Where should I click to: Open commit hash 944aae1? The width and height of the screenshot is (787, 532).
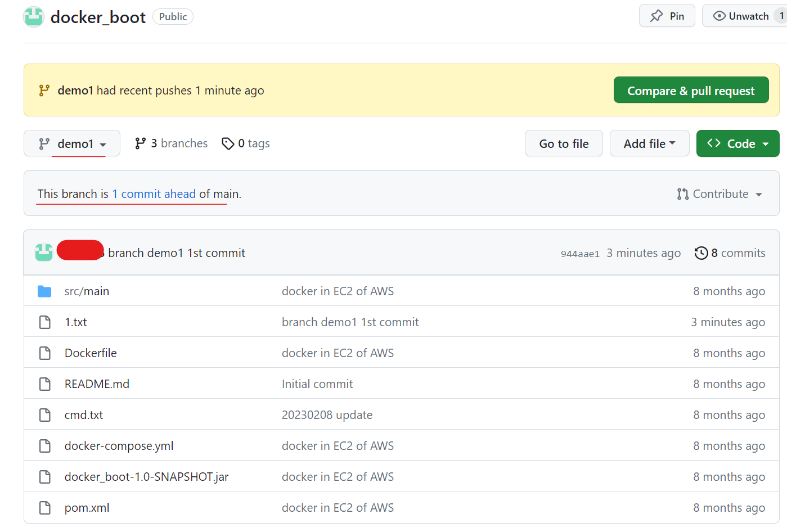[580, 254]
